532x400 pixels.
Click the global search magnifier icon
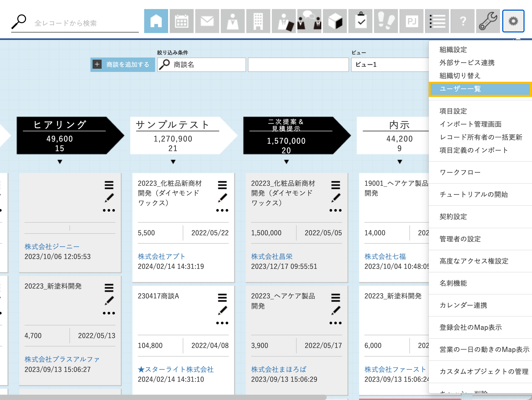point(19,22)
